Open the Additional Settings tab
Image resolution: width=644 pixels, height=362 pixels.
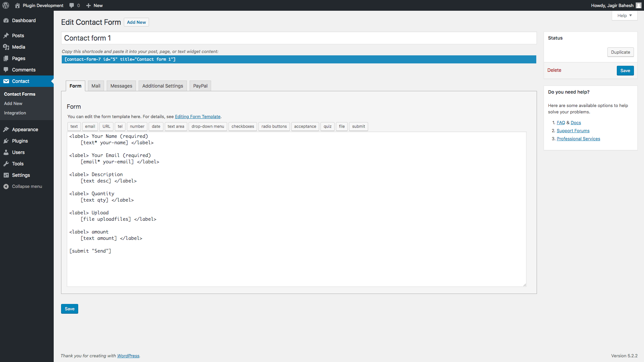pos(163,86)
